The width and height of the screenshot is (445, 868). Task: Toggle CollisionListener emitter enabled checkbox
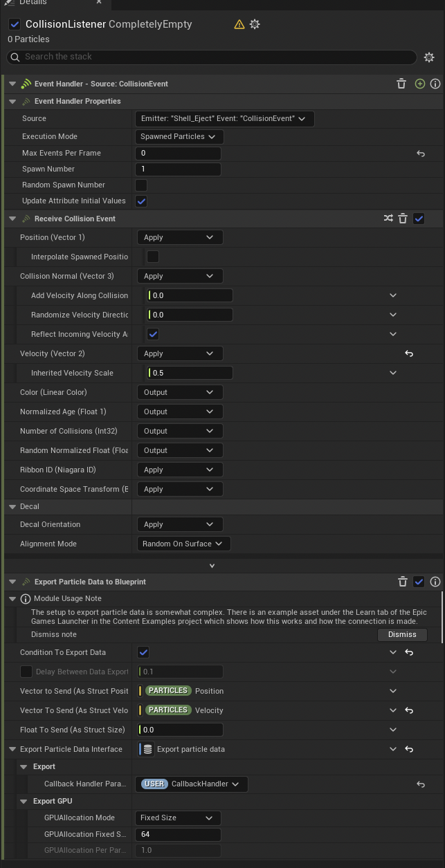point(15,24)
